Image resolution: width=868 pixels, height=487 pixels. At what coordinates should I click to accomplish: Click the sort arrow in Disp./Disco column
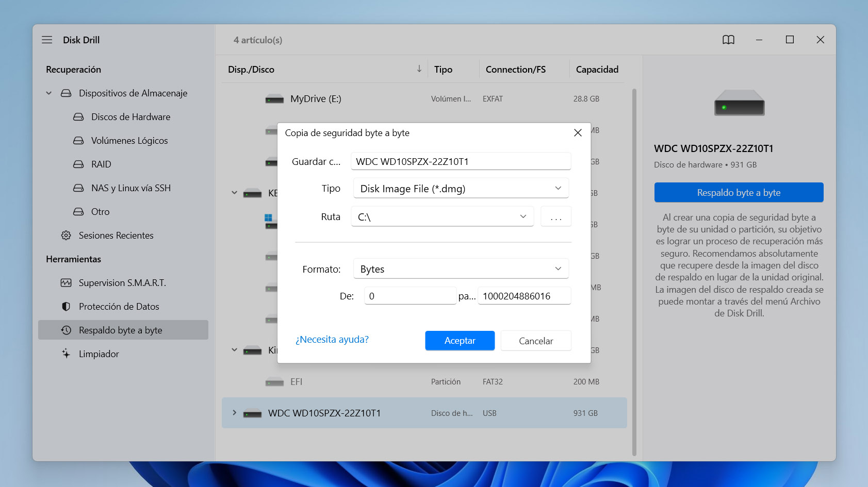point(419,69)
